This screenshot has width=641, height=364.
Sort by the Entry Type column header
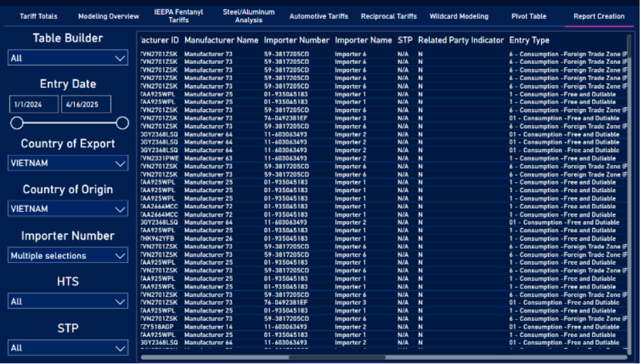529,41
